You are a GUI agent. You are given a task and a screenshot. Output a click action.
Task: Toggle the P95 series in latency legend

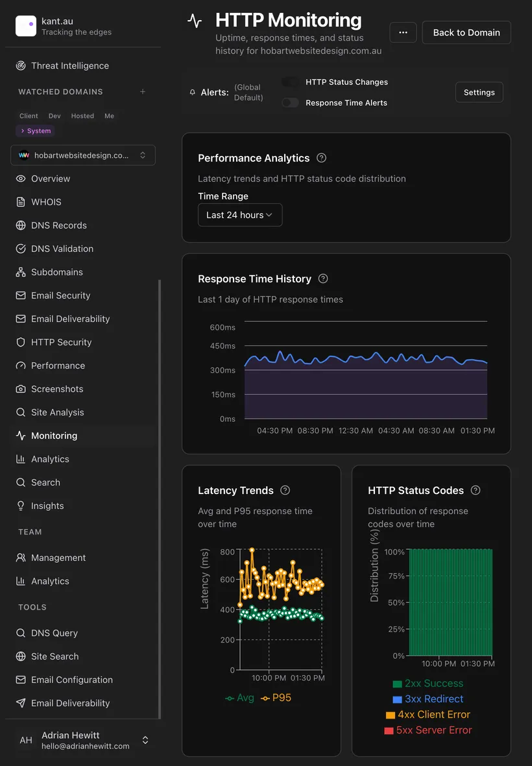[x=276, y=698]
